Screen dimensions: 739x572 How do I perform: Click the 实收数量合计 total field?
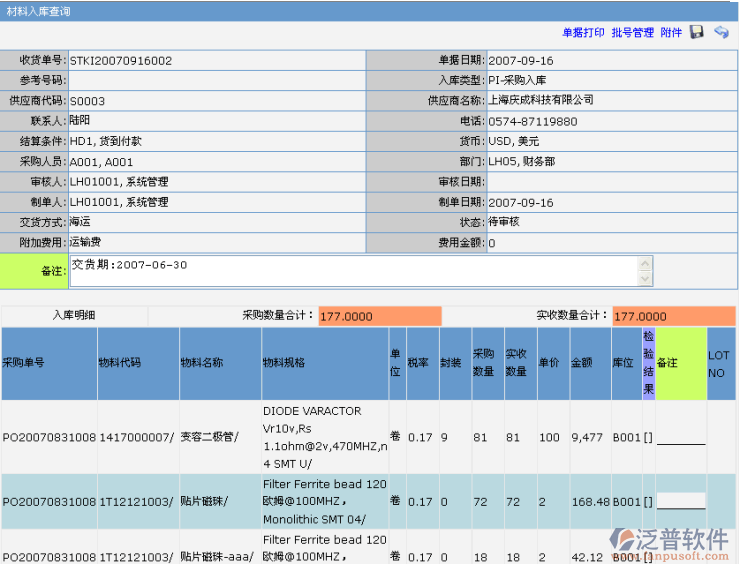[673, 316]
